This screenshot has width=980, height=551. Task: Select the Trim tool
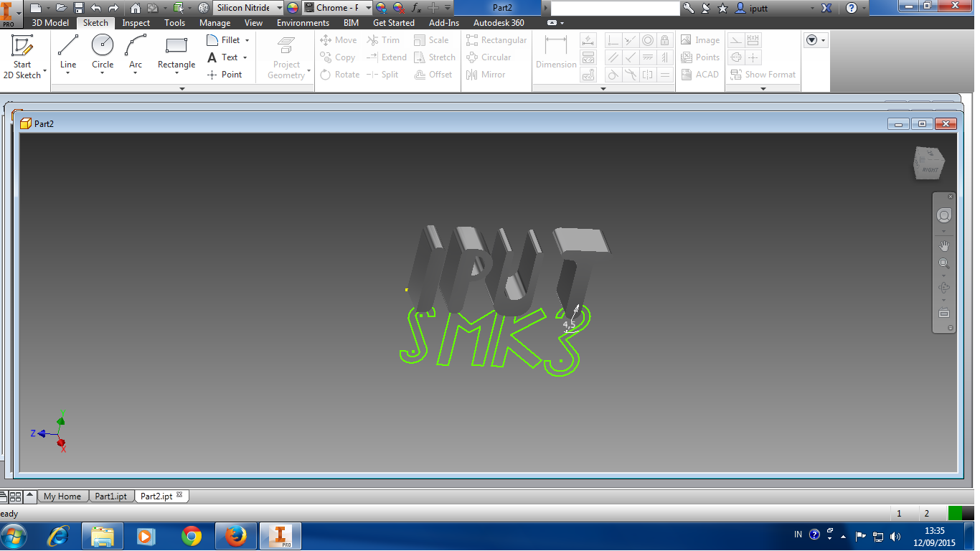pos(385,40)
